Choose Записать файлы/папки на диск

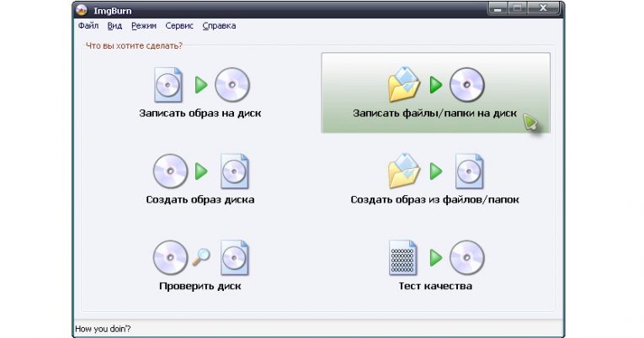tap(435, 92)
